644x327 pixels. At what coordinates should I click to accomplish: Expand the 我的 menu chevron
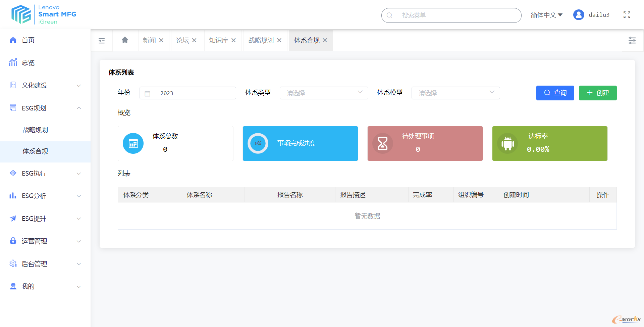pyautogui.click(x=79, y=287)
